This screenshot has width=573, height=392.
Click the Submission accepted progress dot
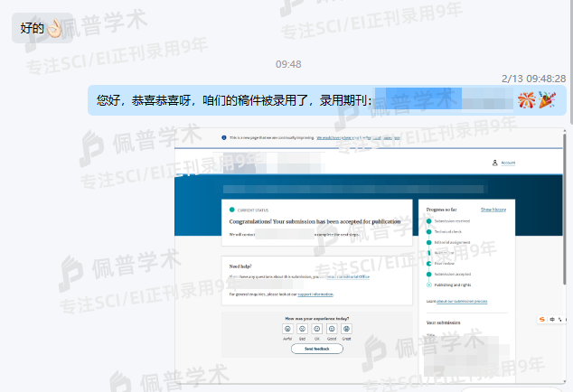pyautogui.click(x=428, y=274)
